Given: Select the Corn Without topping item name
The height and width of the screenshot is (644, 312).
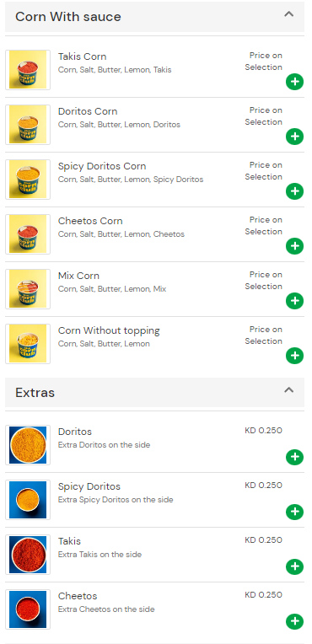Looking at the screenshot, I should (x=109, y=330).
